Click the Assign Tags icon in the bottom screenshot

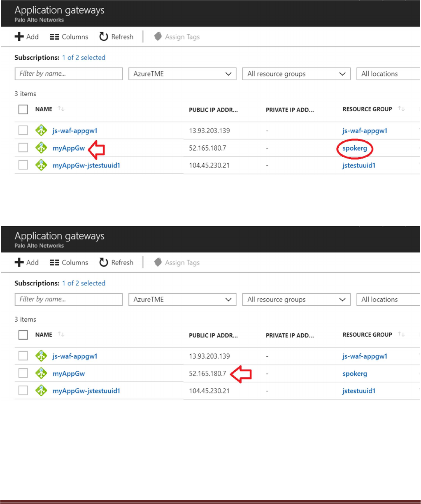[158, 262]
